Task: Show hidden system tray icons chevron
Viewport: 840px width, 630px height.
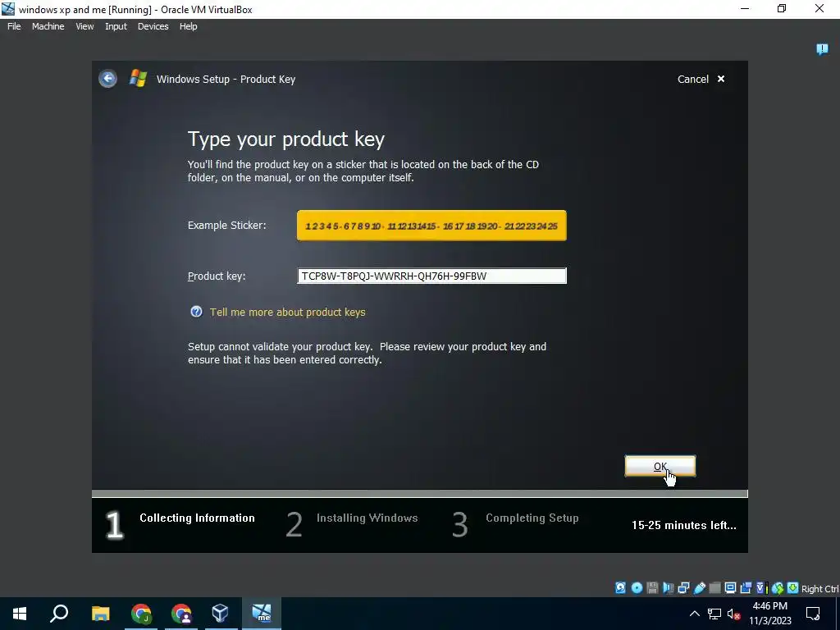Action: pos(694,614)
